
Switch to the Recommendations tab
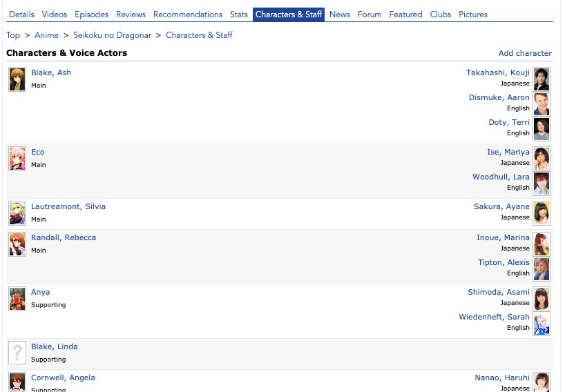point(188,14)
